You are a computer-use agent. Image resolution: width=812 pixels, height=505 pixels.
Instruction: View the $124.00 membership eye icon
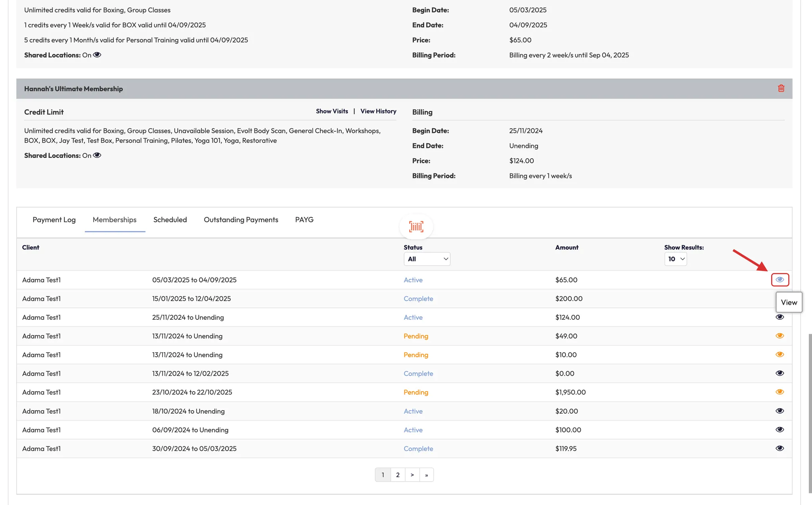tap(779, 317)
